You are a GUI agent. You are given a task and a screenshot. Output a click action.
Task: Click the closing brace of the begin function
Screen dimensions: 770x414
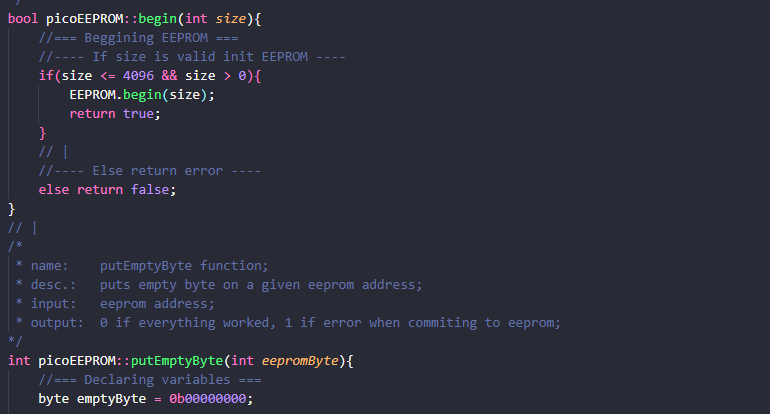(12, 209)
